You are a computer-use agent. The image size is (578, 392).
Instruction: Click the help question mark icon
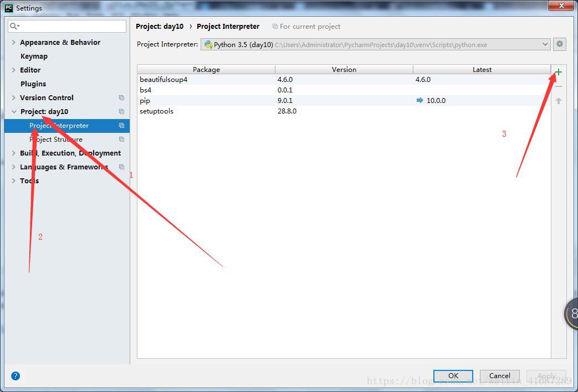[x=16, y=376]
